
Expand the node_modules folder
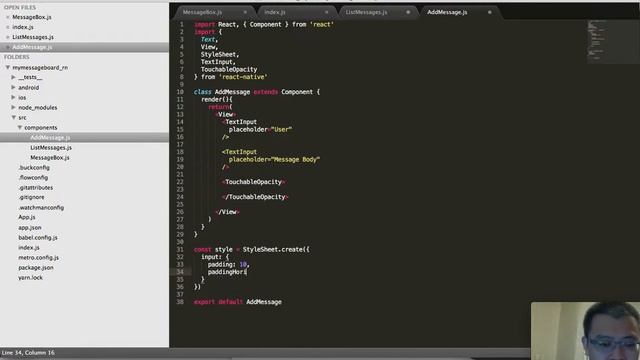tap(13, 107)
